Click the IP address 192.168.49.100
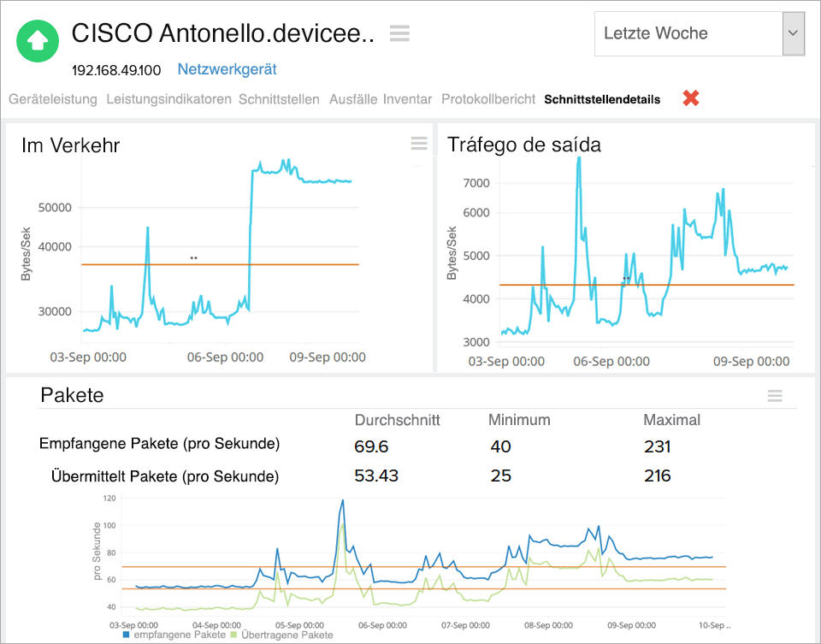This screenshot has width=821, height=644. [116, 69]
